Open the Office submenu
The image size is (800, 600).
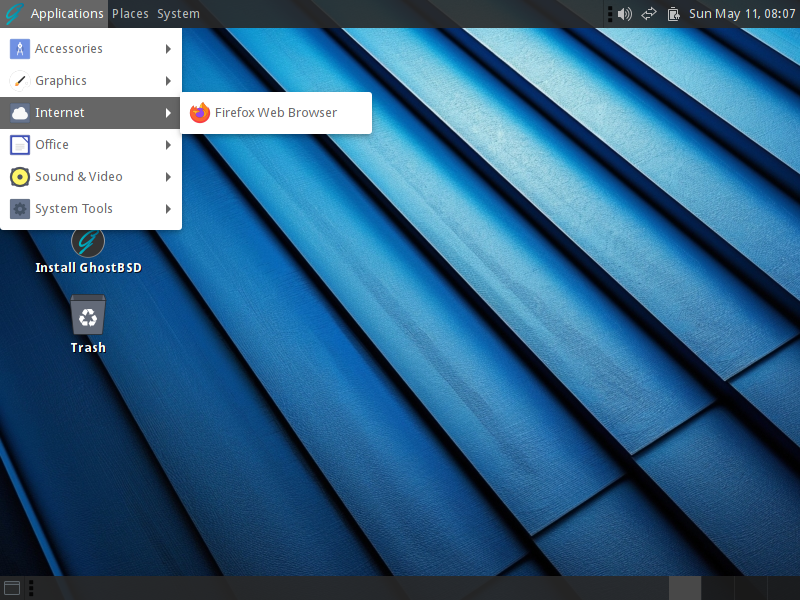pyautogui.click(x=91, y=145)
